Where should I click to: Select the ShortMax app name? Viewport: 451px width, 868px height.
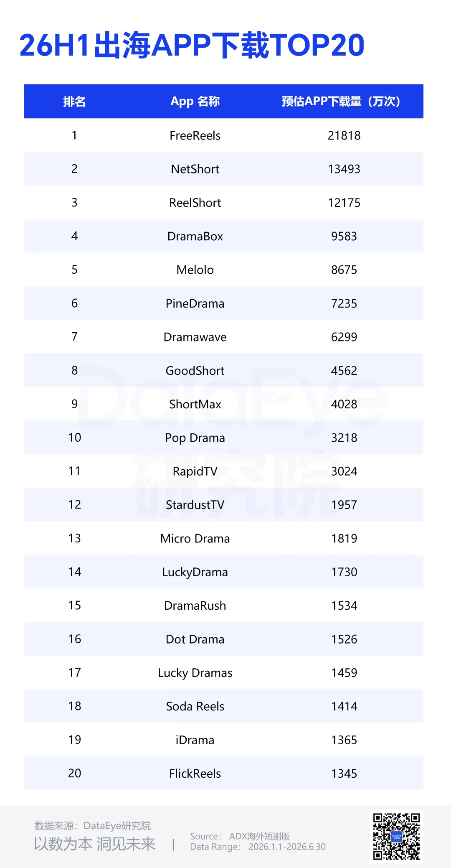(195, 404)
